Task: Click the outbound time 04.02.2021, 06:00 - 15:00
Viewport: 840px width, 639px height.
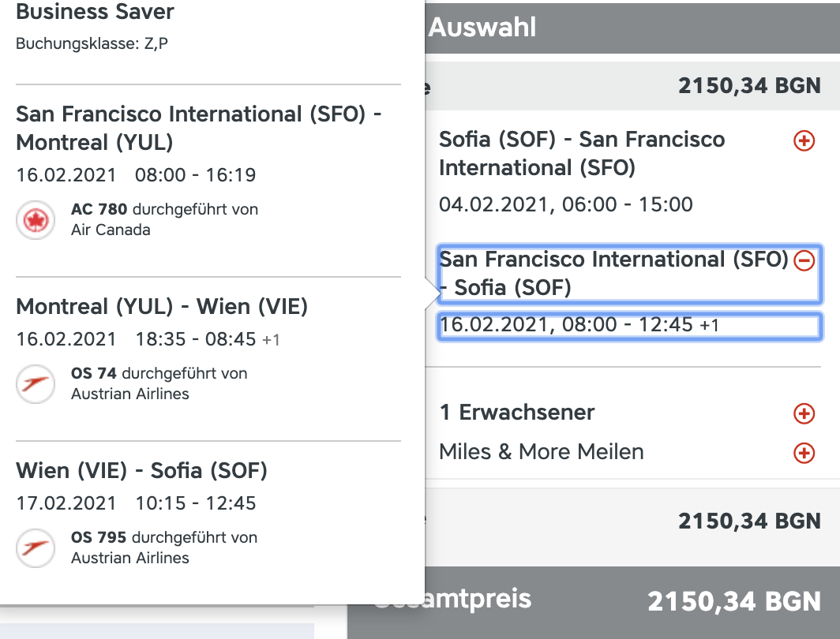Action: (565, 205)
